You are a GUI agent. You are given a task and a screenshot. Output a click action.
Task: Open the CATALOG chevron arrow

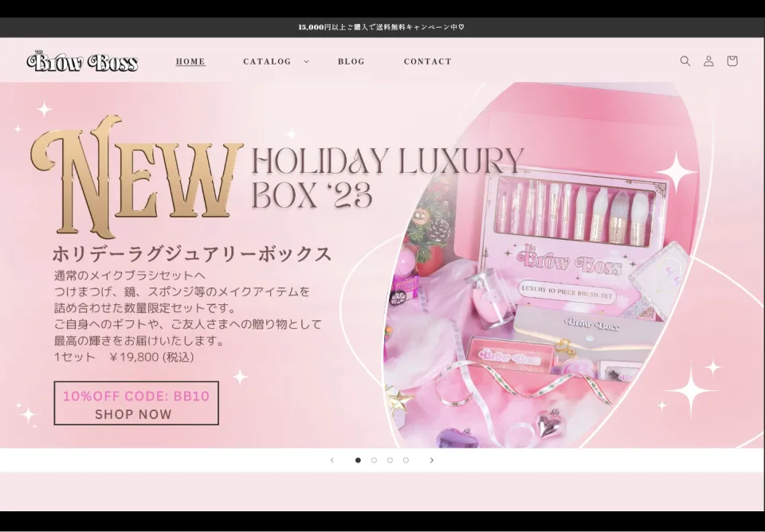tap(305, 61)
